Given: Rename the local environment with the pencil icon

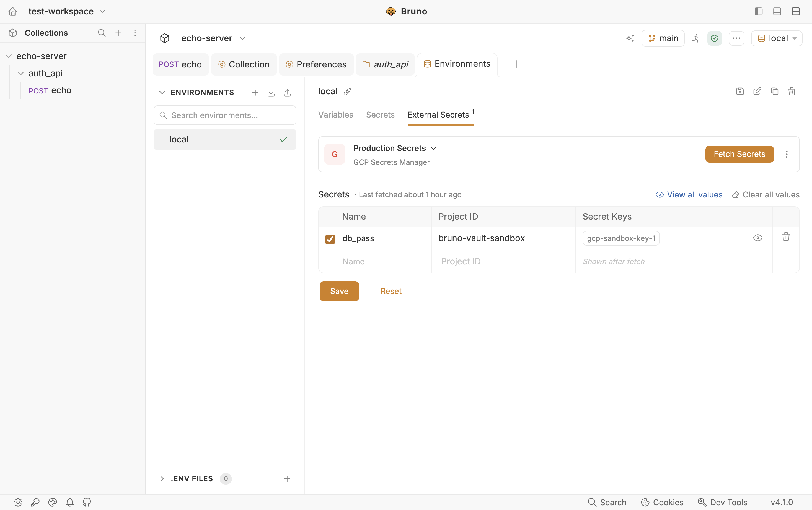Looking at the screenshot, I should point(347,91).
